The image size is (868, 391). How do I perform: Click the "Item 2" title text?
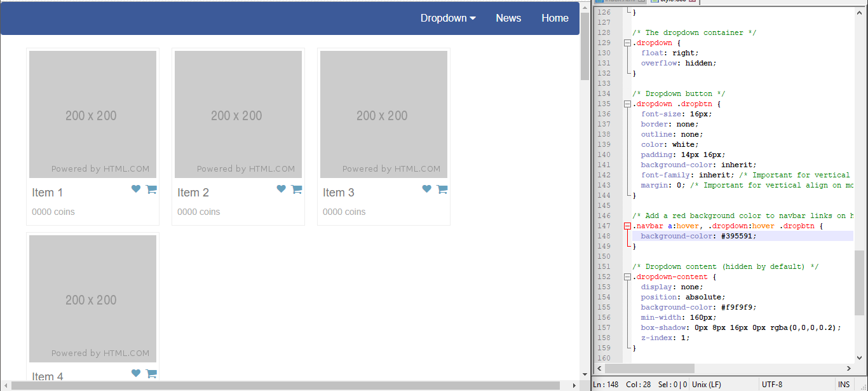click(x=193, y=193)
